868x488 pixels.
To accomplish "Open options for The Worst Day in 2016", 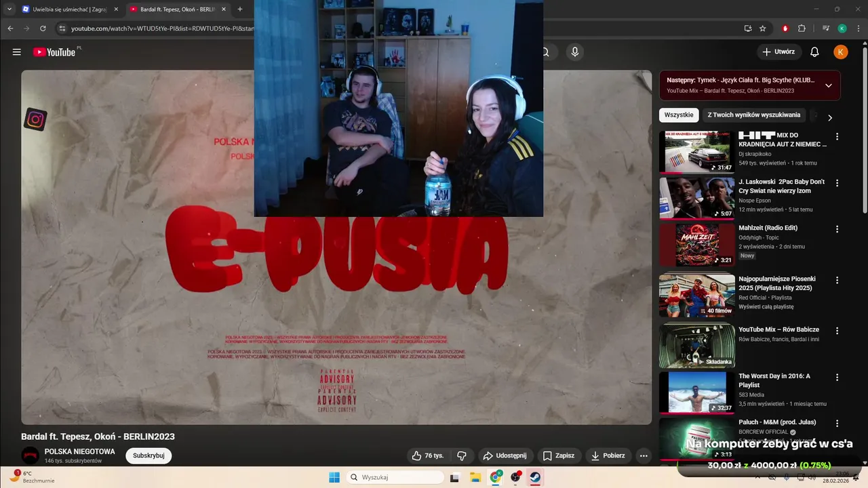I will click(x=837, y=377).
